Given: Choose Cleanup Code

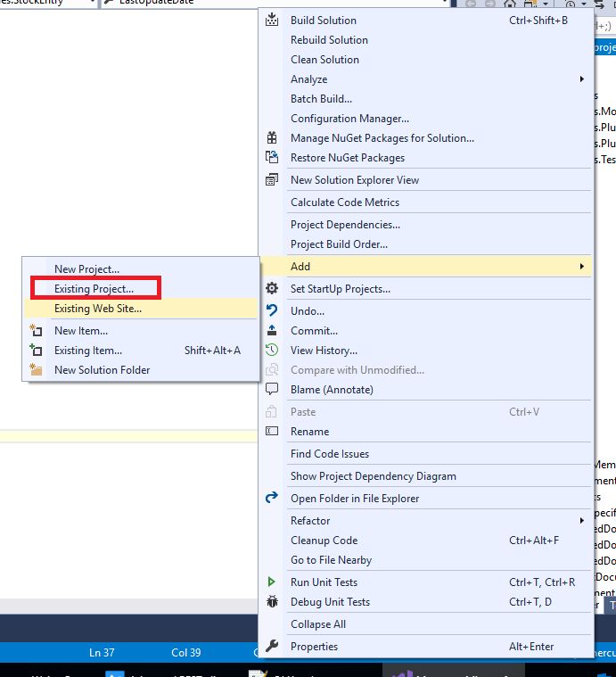Looking at the screenshot, I should (324, 541).
